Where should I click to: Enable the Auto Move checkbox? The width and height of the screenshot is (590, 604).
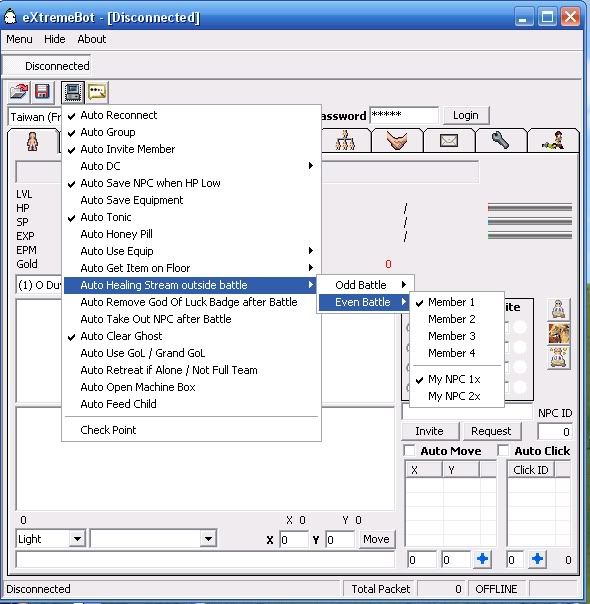tap(409, 450)
